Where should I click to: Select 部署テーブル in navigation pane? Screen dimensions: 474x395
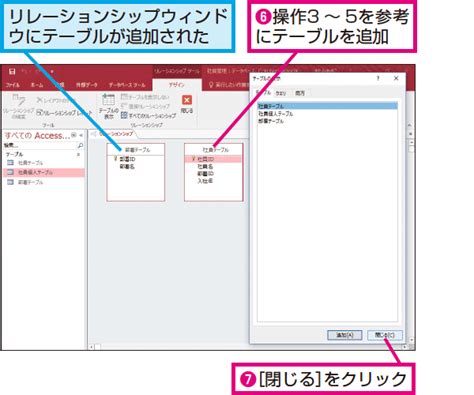point(44,182)
